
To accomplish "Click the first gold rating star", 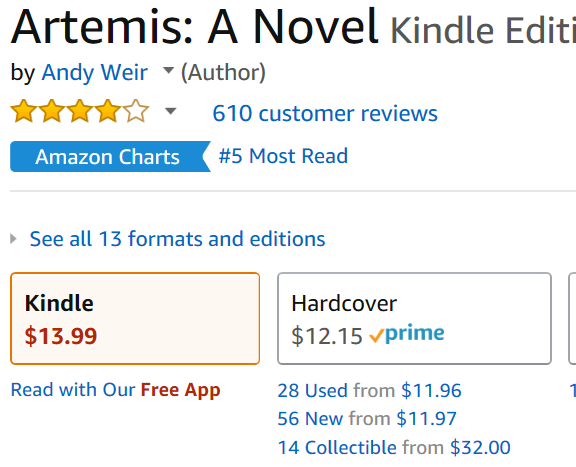I will (24, 111).
